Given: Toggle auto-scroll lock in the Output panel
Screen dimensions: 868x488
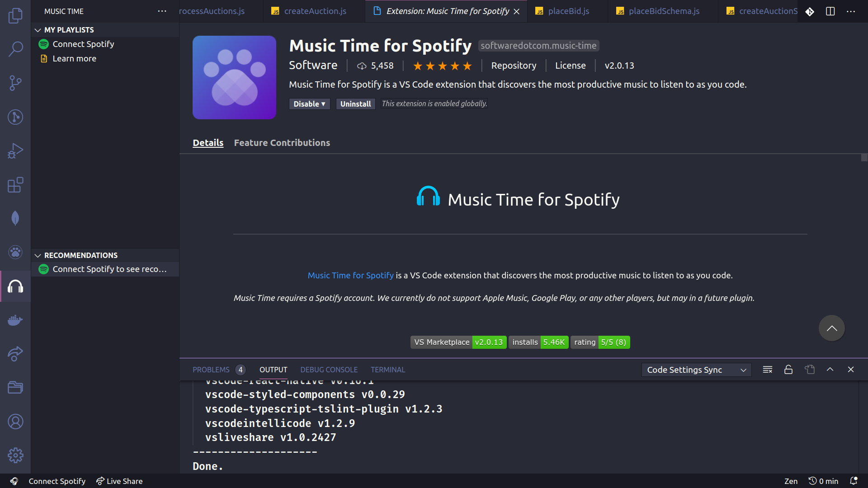Looking at the screenshot, I should tap(788, 369).
